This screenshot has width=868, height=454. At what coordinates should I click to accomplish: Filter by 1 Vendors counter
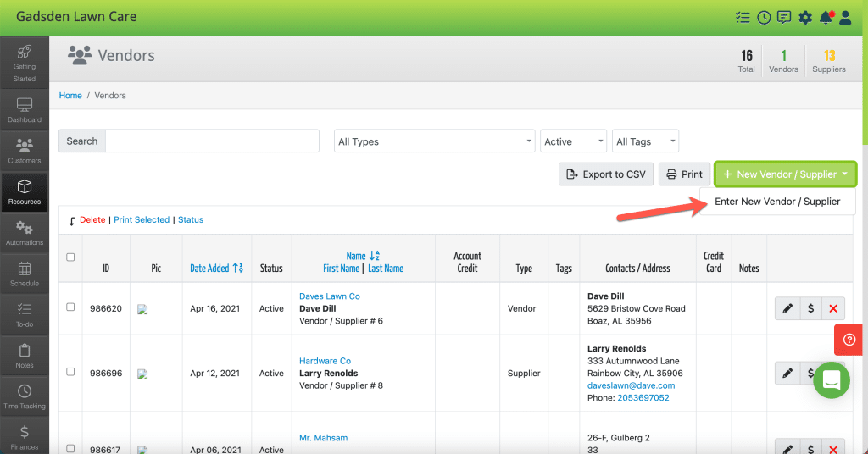point(783,61)
